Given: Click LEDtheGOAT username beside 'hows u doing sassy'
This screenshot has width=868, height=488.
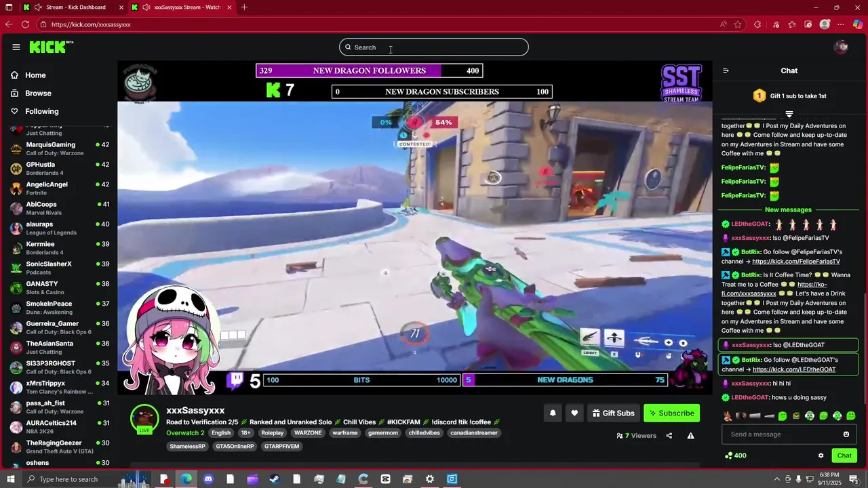Looking at the screenshot, I should pyautogui.click(x=750, y=398).
